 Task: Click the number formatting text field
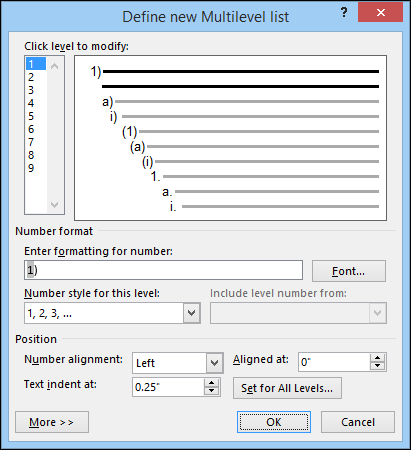tap(163, 270)
